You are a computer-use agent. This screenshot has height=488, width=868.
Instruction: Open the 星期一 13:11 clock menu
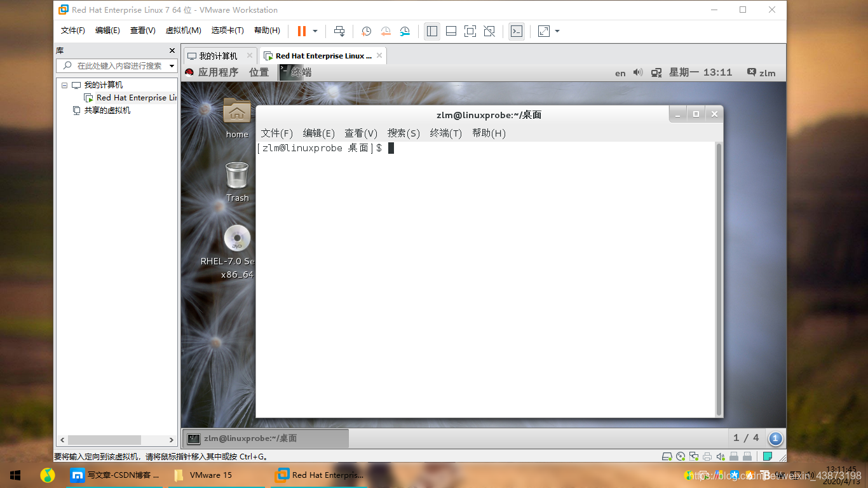click(700, 72)
